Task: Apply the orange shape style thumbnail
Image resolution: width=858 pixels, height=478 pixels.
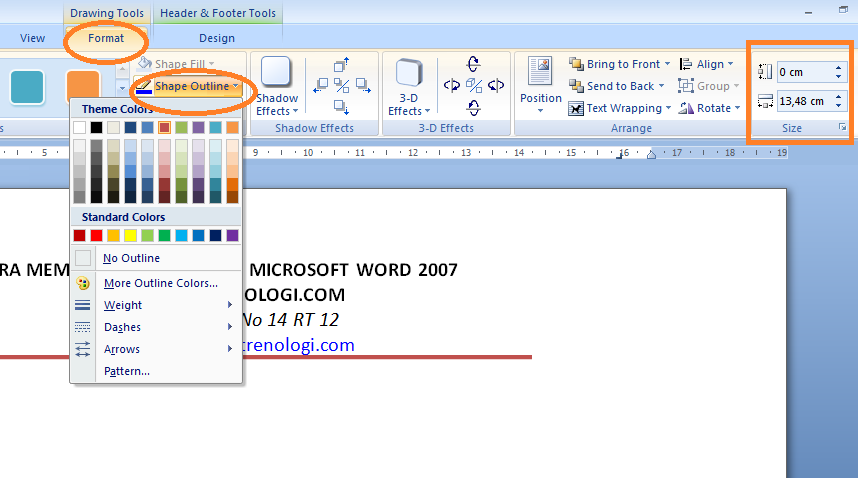Action: click(83, 85)
